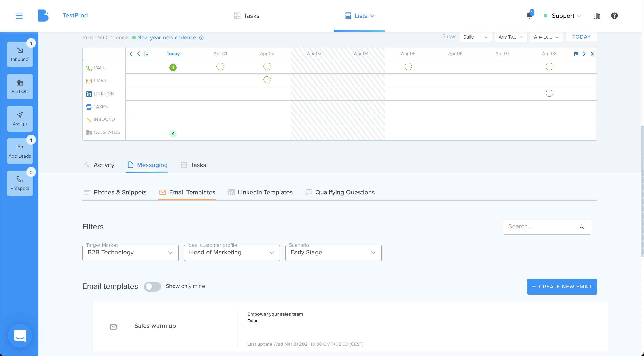Image resolution: width=644 pixels, height=356 pixels.
Task: Click the LINKEDIN row icon
Action: point(89,94)
